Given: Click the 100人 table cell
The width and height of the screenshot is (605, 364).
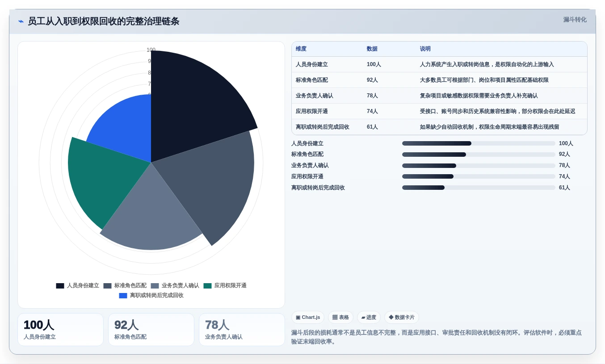Looking at the screenshot, I should [x=374, y=64].
